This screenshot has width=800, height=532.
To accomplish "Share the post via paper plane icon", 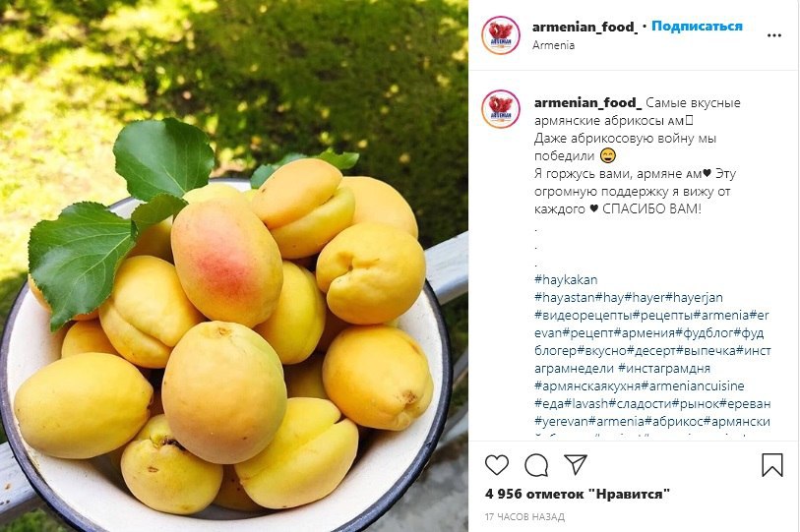I will coord(576,465).
